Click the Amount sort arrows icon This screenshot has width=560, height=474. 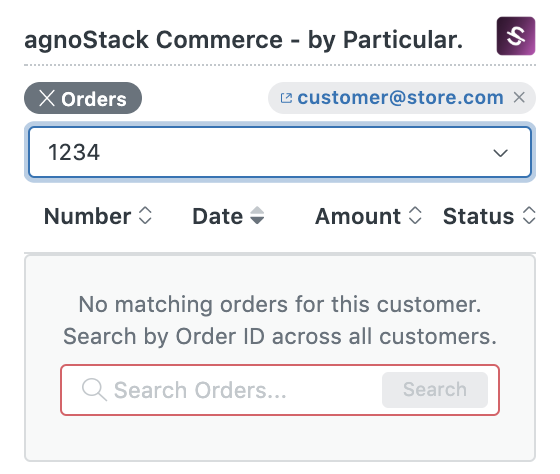click(x=415, y=216)
